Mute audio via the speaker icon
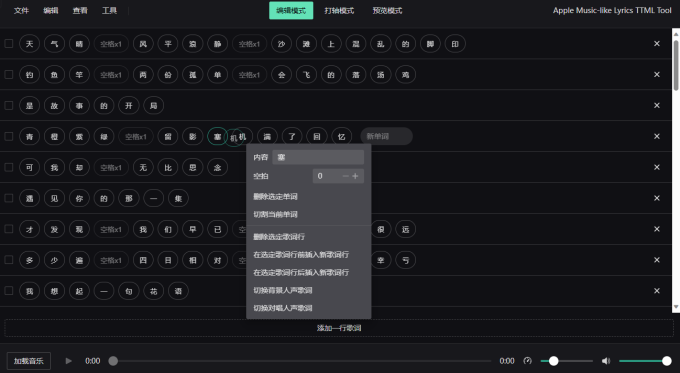The image size is (680, 373). pos(606,361)
